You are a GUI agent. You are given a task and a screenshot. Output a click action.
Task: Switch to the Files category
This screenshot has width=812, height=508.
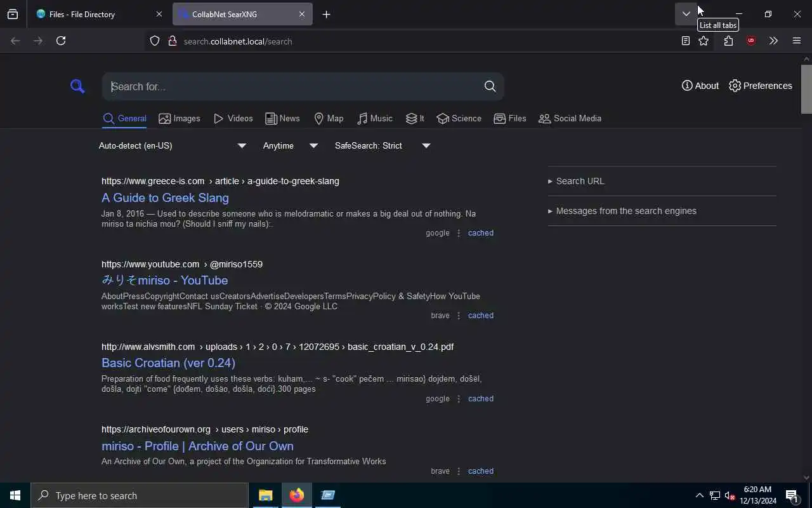click(510, 118)
